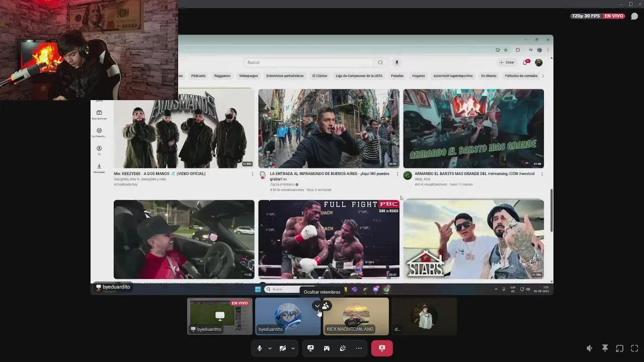
Task: Collapse member tiles with the chevron
Action: (317, 306)
